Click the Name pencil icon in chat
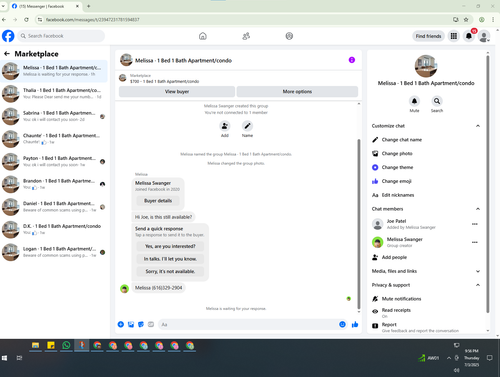Image resolution: width=500 pixels, height=377 pixels. 247,126
